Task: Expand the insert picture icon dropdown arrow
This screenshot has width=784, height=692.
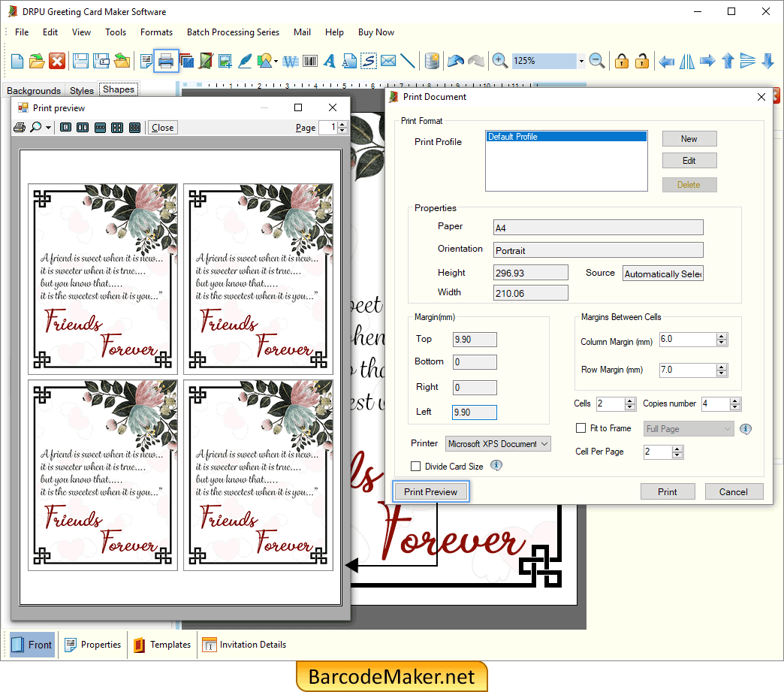Action: click(x=276, y=61)
